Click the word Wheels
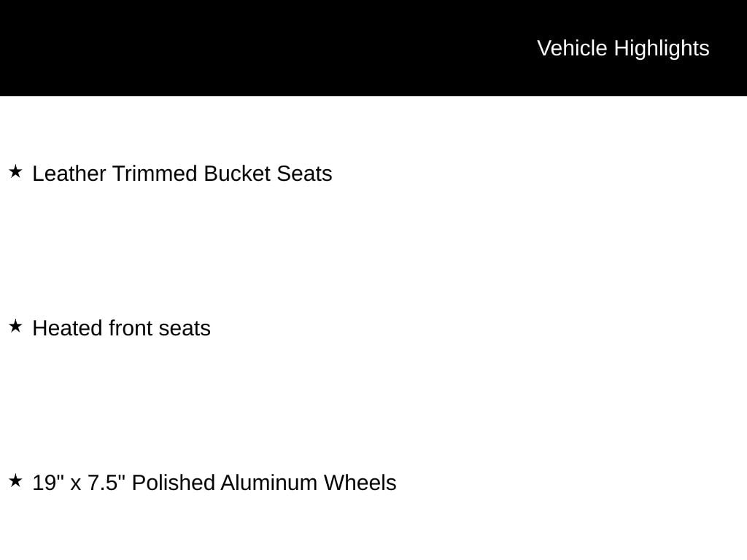 pyautogui.click(x=360, y=483)
